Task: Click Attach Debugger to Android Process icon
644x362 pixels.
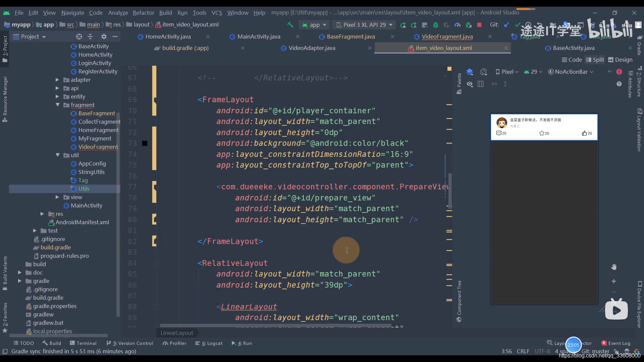Action: coord(469,25)
